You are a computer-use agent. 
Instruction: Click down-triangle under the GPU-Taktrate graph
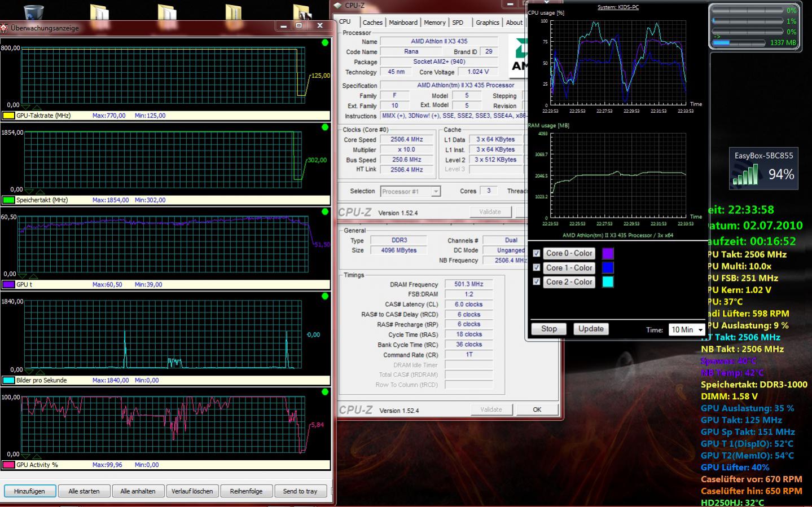pyautogui.click(x=25, y=107)
